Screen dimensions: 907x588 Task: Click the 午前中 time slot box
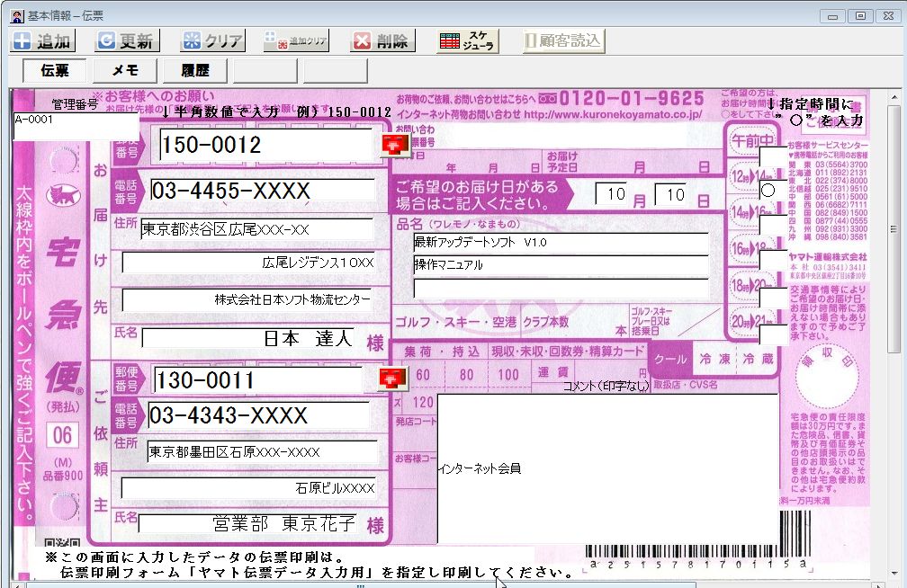[773, 156]
